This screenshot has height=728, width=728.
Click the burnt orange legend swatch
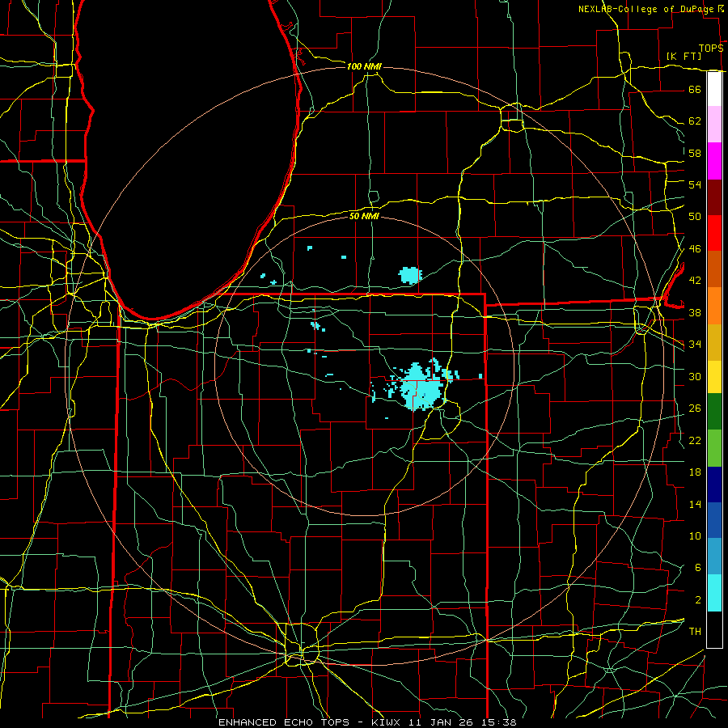pos(714,269)
